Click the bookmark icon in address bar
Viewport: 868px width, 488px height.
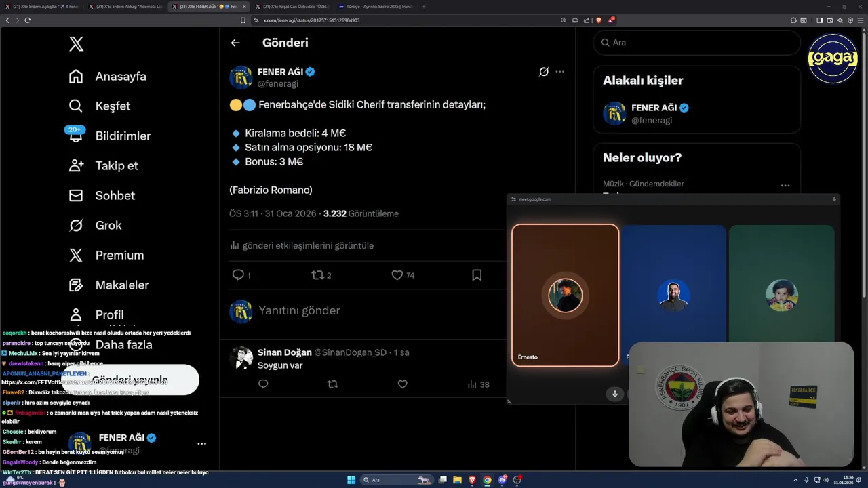tap(243, 20)
